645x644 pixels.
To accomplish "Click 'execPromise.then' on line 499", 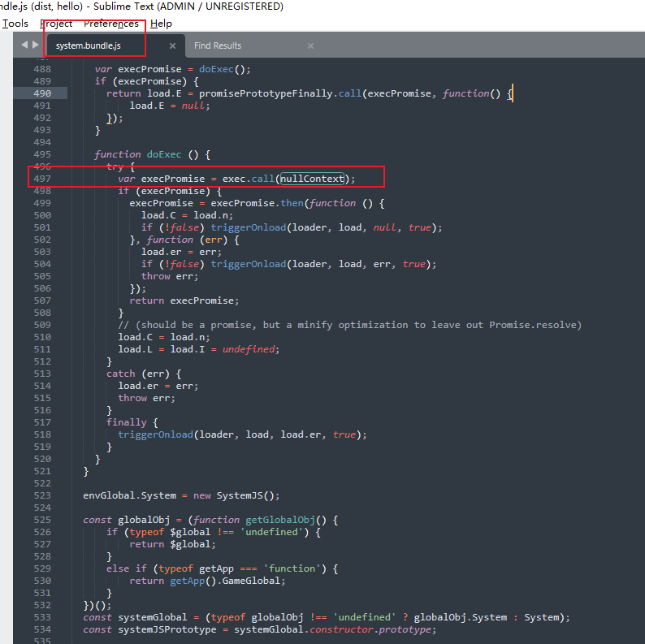I will [x=257, y=203].
